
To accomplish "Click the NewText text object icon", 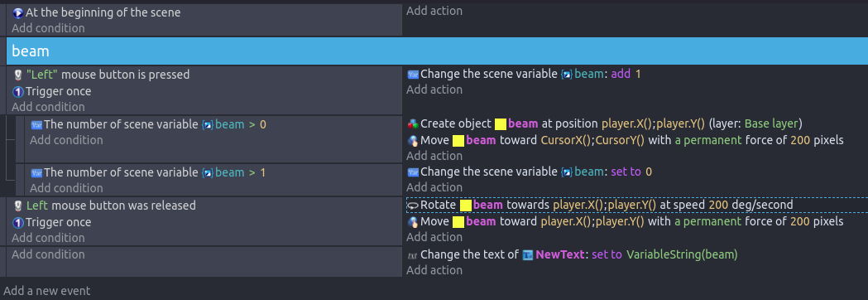I will (528, 255).
